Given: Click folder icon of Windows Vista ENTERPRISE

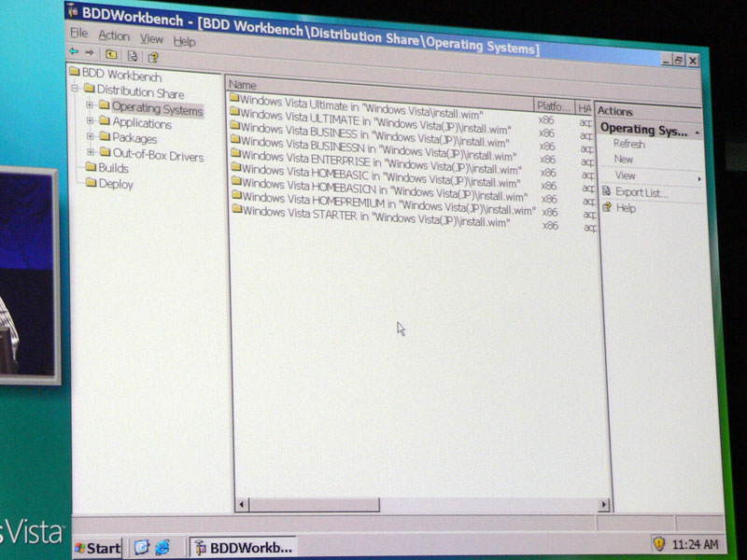Looking at the screenshot, I should coord(235,153).
